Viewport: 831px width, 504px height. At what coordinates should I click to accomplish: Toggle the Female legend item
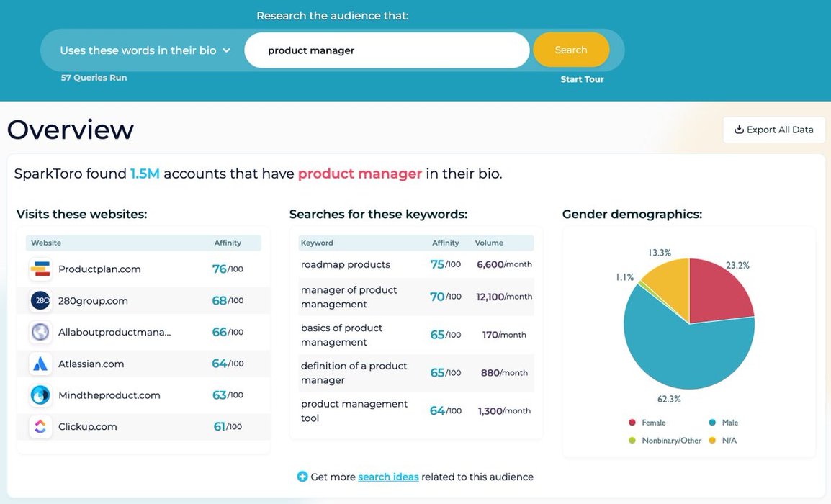(647, 423)
